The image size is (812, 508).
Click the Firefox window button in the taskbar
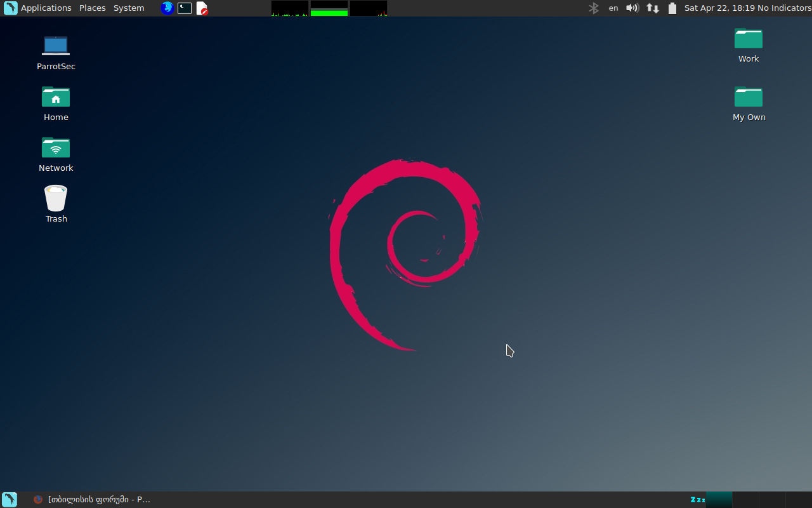(x=93, y=499)
